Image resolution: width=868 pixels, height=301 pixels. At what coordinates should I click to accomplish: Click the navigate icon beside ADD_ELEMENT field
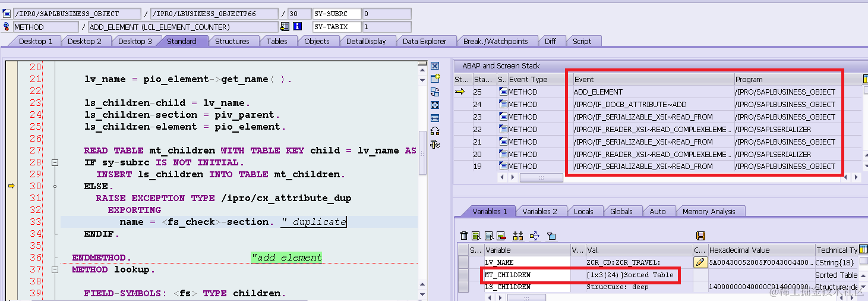(285, 27)
